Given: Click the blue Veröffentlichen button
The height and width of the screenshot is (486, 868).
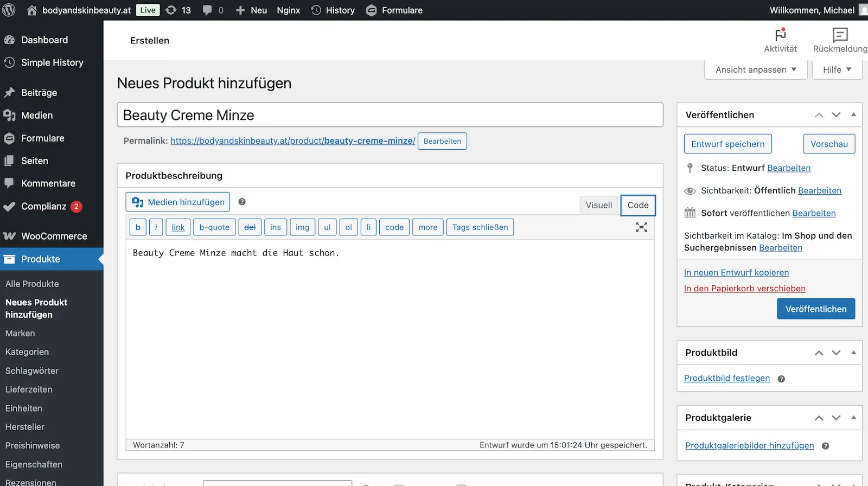Looking at the screenshot, I should 815,309.
